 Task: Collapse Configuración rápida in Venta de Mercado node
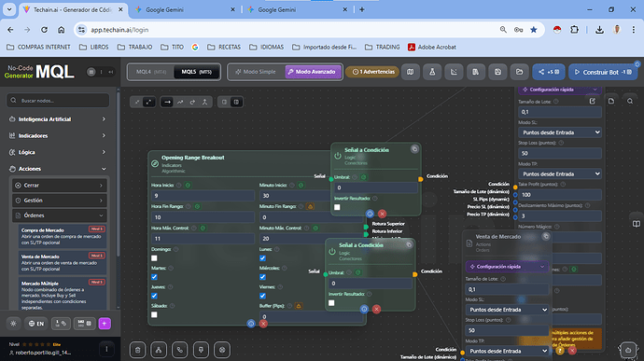pos(507,267)
